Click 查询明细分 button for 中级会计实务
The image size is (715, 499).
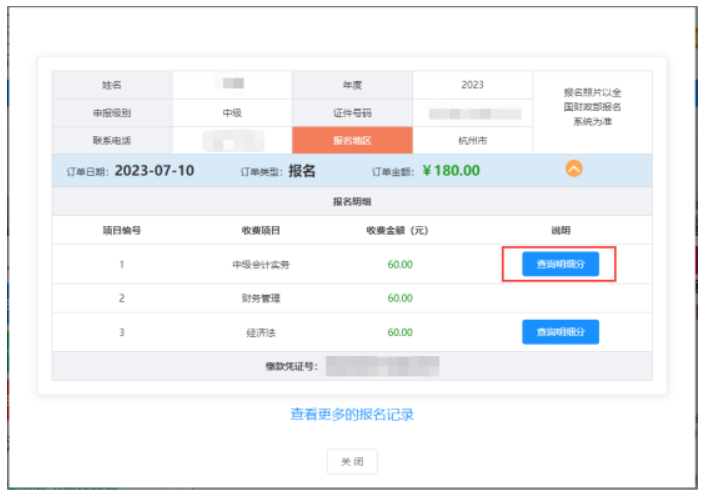(560, 265)
